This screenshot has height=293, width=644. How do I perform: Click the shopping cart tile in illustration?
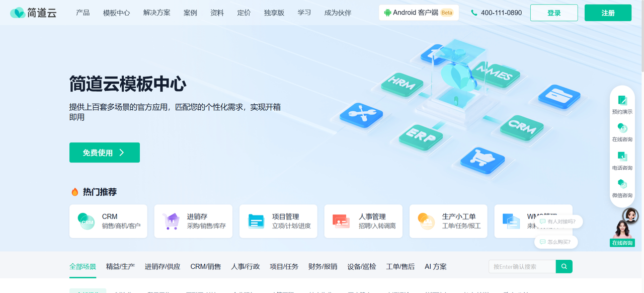482,160
